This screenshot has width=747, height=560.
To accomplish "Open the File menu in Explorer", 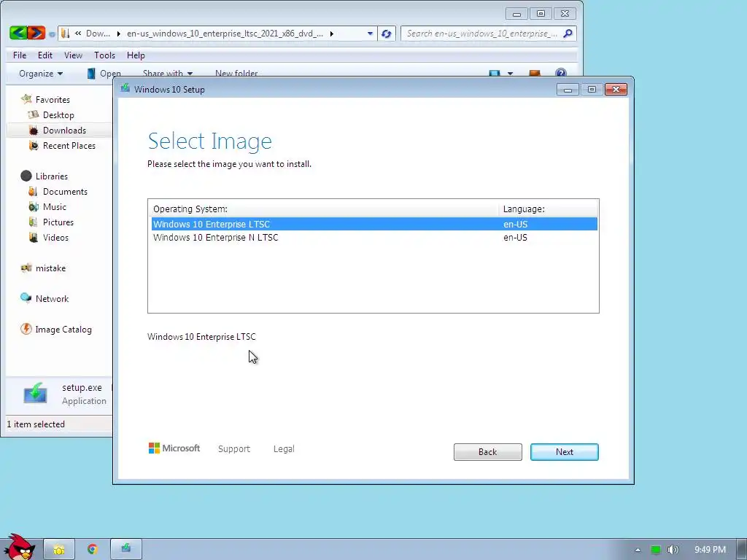I will tap(20, 55).
